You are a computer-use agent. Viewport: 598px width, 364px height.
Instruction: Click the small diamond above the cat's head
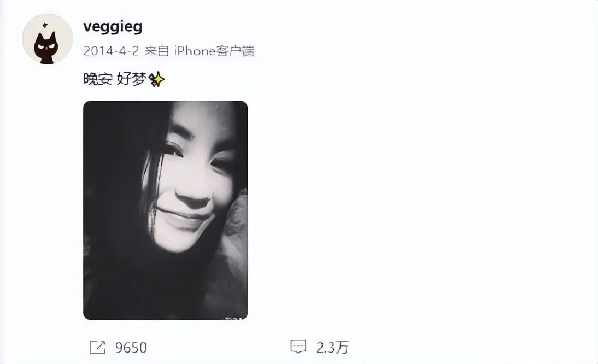pyautogui.click(x=45, y=26)
